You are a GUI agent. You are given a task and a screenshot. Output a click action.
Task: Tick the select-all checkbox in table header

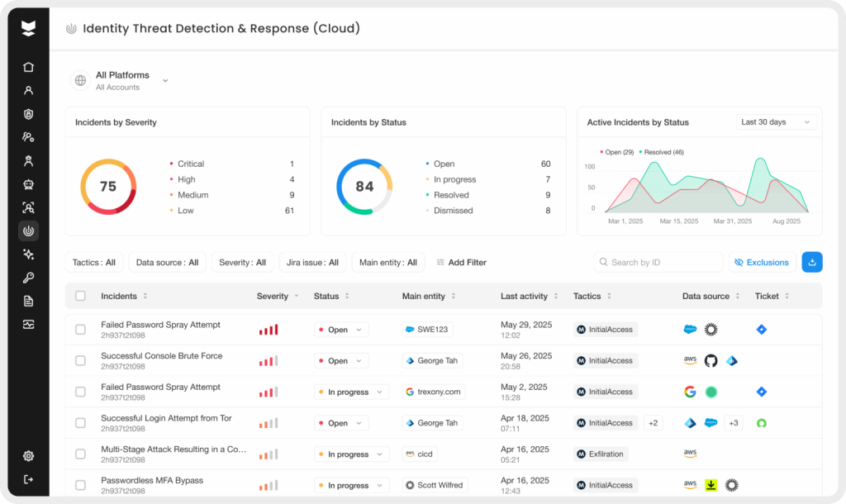tap(80, 296)
